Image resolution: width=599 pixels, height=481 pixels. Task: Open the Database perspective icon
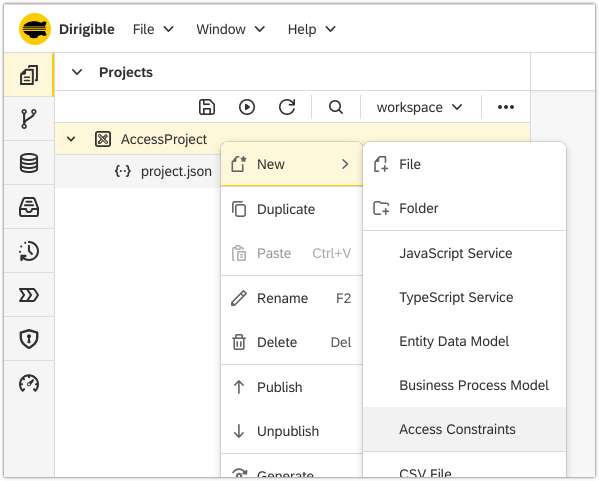(29, 163)
